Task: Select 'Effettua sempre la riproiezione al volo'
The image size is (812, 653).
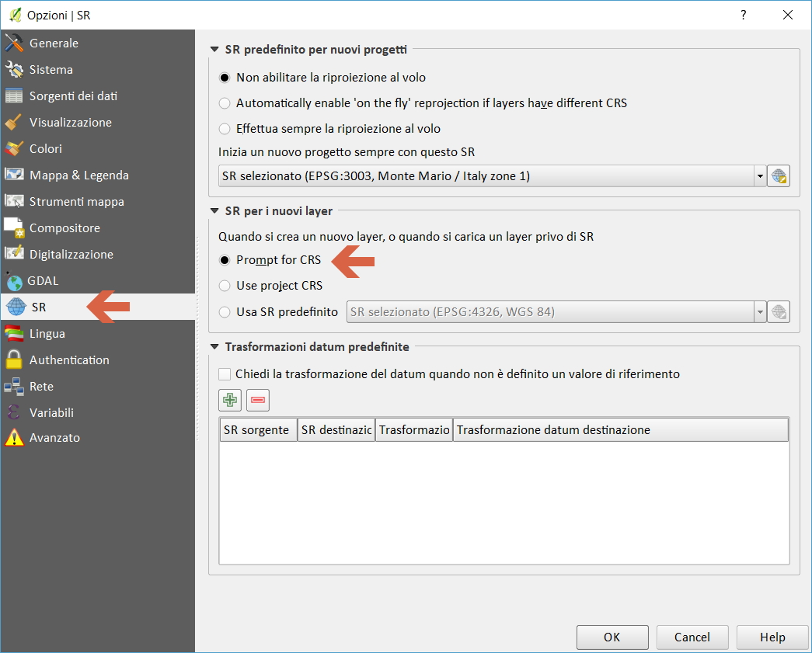Action: (x=225, y=129)
